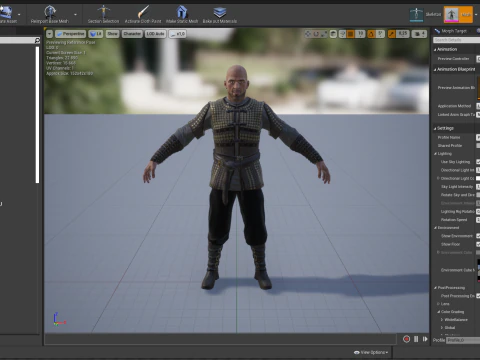The width and height of the screenshot is (480, 360).
Task: Open the camera speed setting
Action: [419, 34]
